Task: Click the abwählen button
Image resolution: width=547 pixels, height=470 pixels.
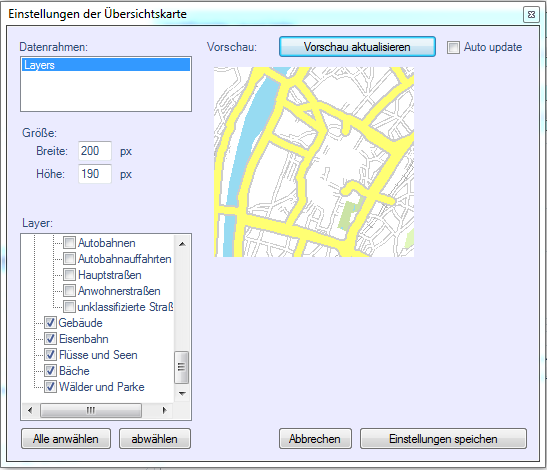Action: tap(155, 439)
